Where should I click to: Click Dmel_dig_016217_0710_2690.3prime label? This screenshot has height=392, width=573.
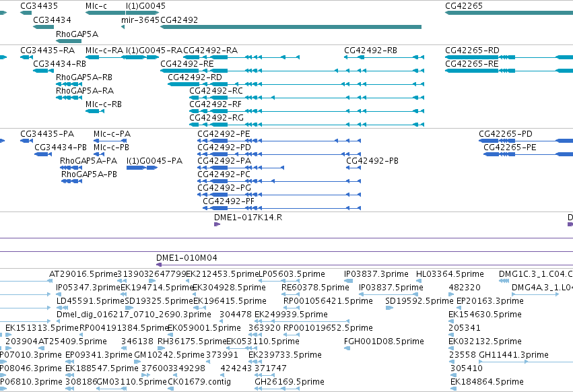point(134,315)
